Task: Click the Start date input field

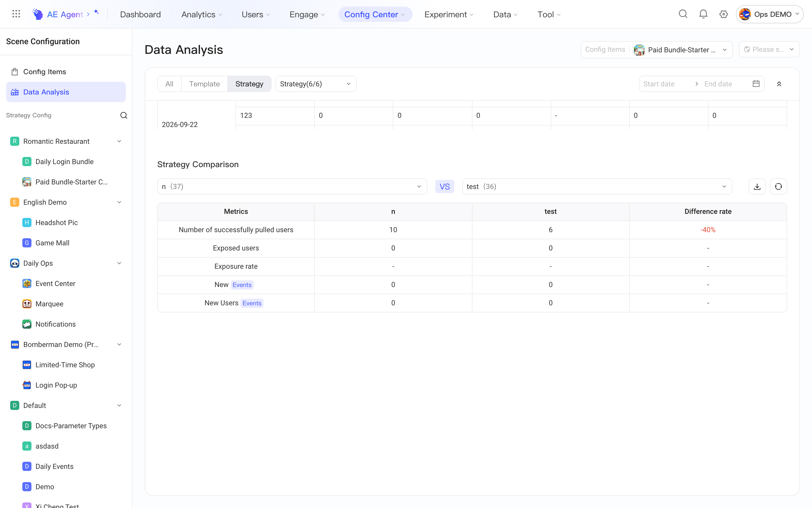Action: 665,84
